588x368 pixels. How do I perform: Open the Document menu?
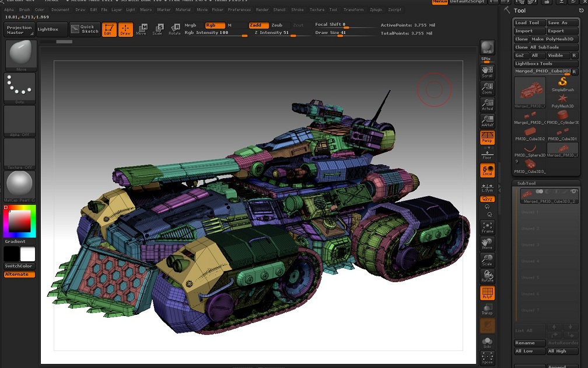(x=61, y=10)
